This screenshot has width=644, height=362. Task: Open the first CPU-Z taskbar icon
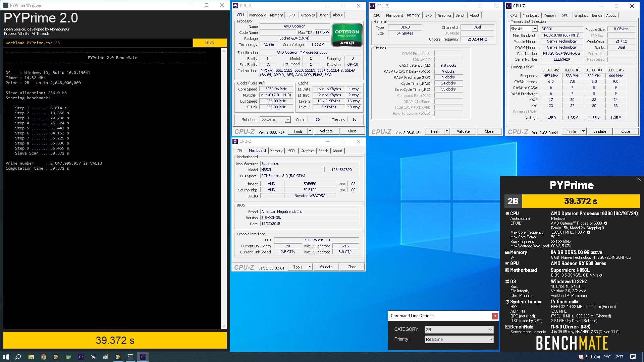point(81,357)
